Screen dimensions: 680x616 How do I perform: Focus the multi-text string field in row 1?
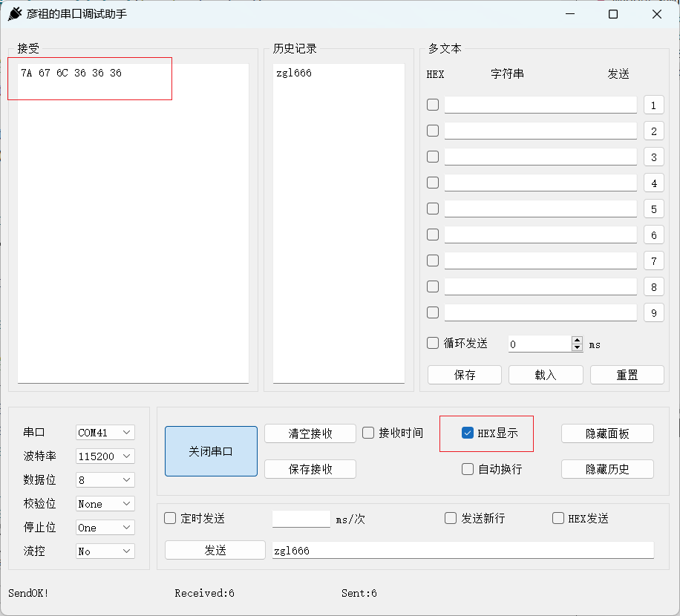[x=540, y=105]
